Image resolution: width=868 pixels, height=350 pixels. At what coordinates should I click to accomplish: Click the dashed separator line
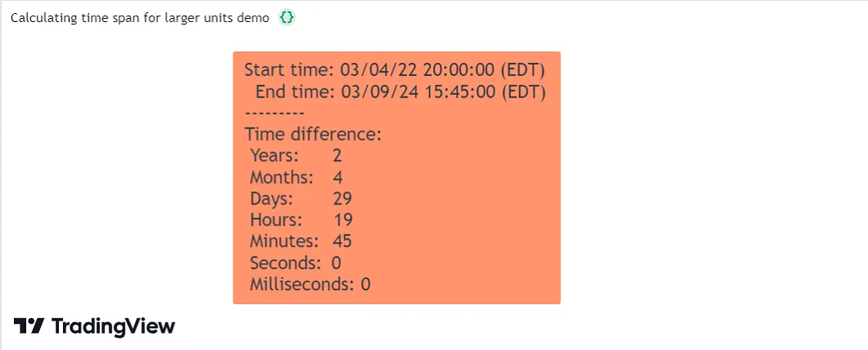point(274,114)
